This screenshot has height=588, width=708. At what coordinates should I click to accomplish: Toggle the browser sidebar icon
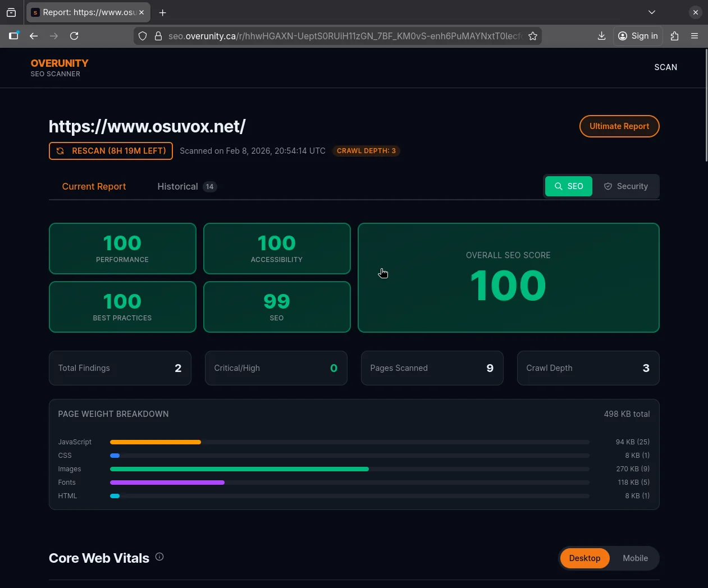13,36
